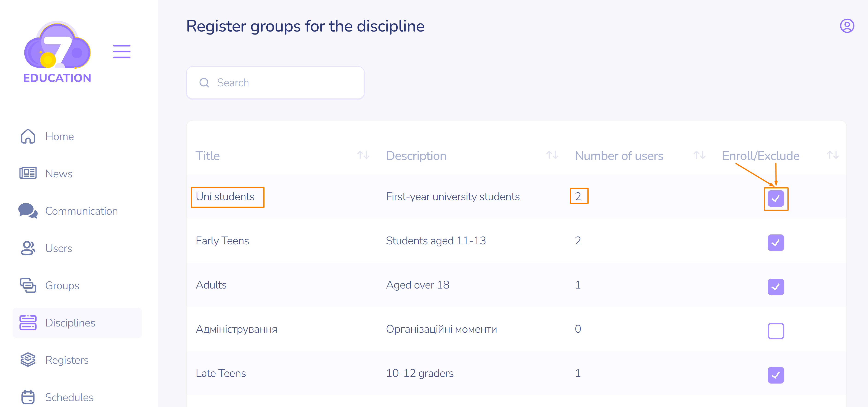The height and width of the screenshot is (407, 868).
Task: Click the Users people icon
Action: click(x=28, y=248)
